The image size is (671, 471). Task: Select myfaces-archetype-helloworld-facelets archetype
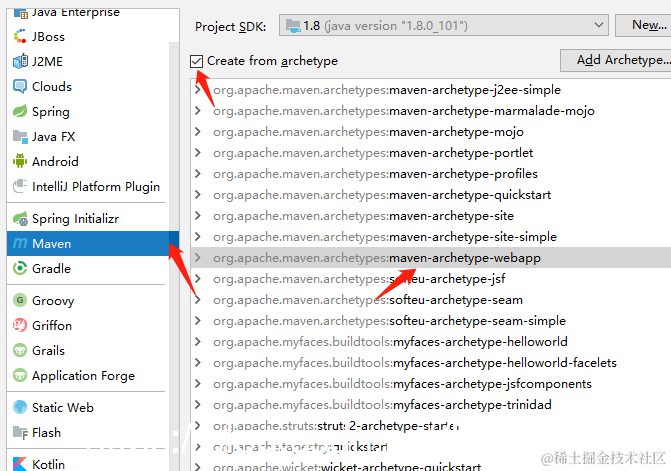coord(505,363)
